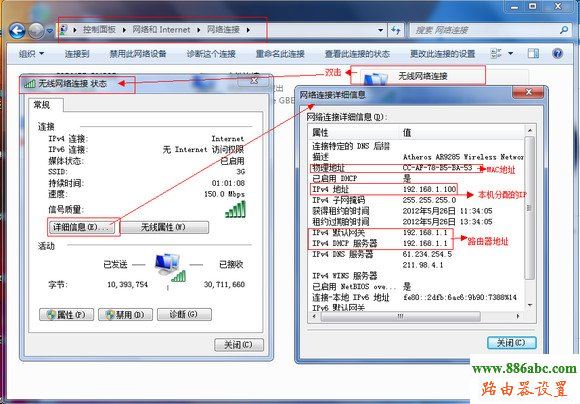Expand the address bar history dropdown

(381, 30)
